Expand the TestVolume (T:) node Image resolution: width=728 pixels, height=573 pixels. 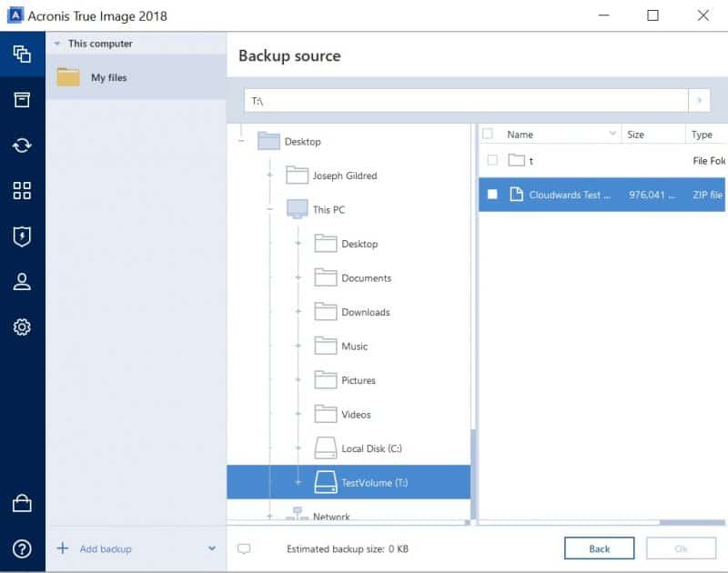point(298,482)
